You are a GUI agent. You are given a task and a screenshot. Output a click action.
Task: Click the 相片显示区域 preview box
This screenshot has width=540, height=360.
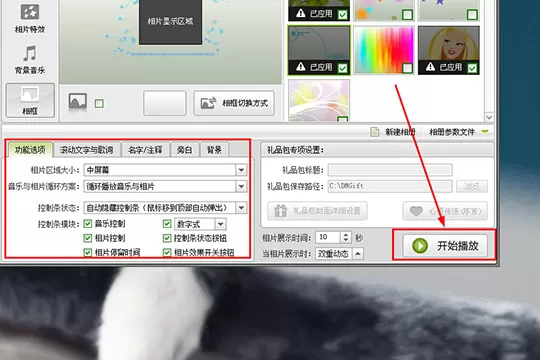click(170, 22)
